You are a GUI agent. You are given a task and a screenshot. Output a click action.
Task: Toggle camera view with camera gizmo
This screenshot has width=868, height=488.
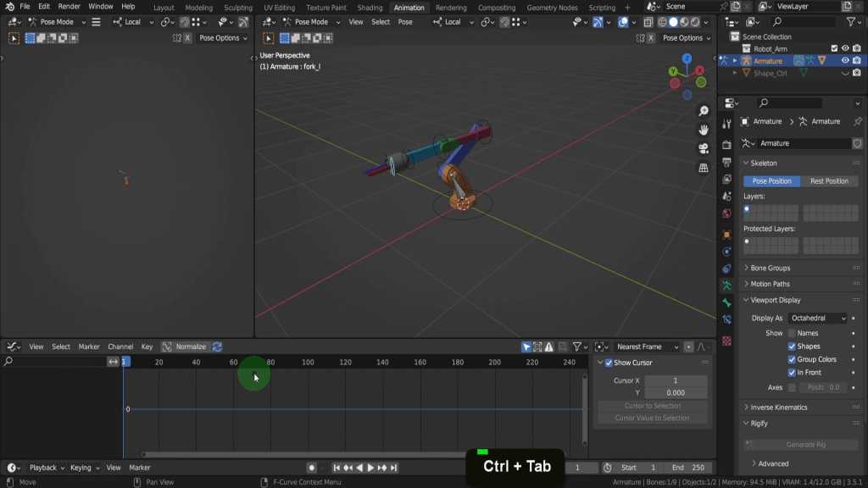[704, 148]
